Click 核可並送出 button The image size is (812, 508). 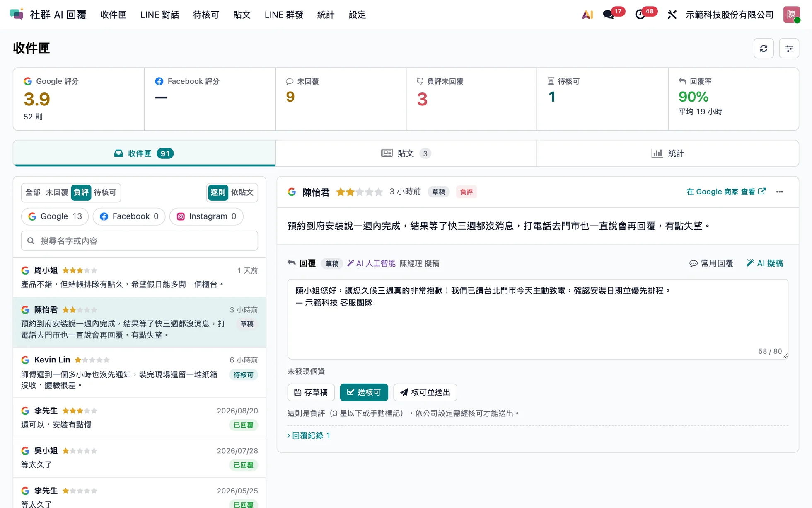coord(425,392)
